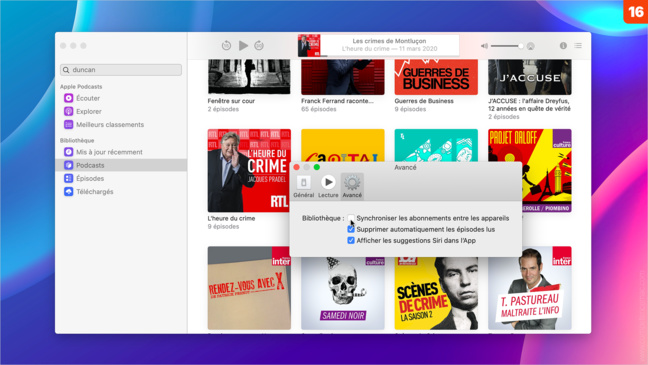Open the Scènes de crime artwork
This screenshot has height=365, width=648.
436,293
